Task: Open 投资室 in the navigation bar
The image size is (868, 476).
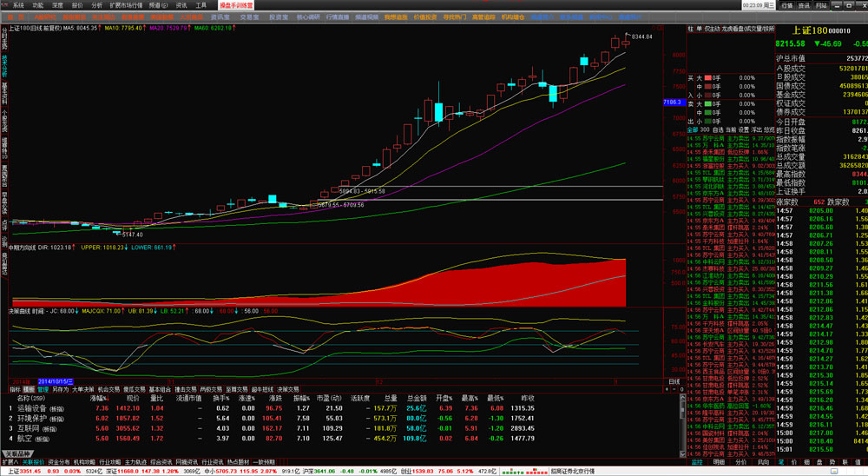Action: click(279, 17)
